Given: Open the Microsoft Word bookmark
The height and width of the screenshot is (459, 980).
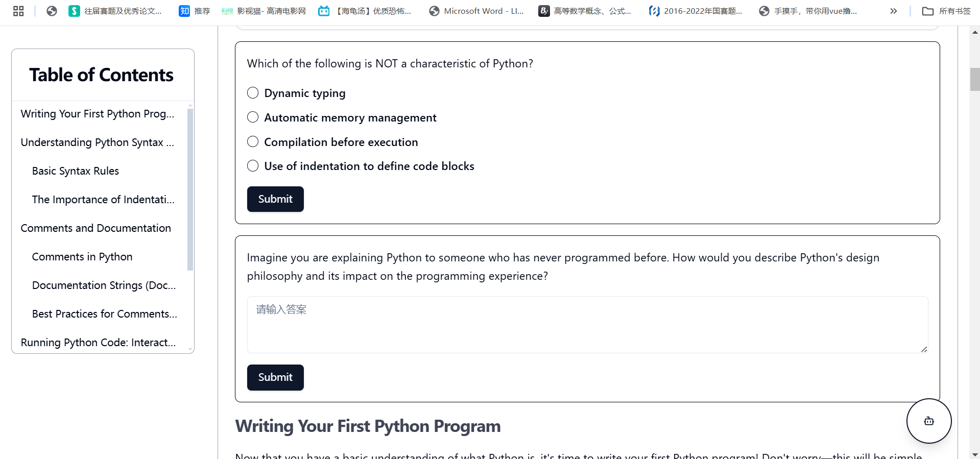Looking at the screenshot, I should [476, 11].
